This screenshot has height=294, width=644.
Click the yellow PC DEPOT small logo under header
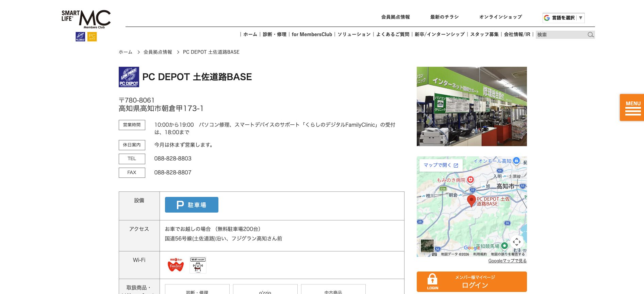coord(92,37)
